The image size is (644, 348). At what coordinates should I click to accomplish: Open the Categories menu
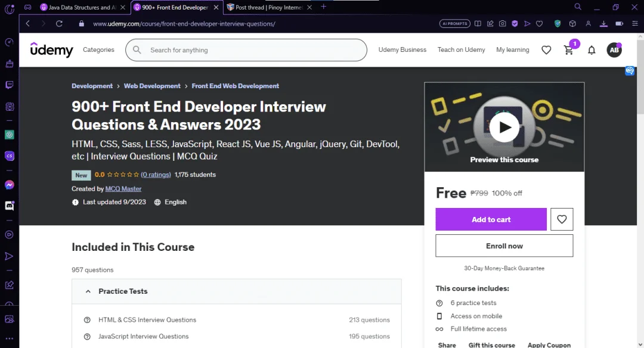[x=98, y=49]
